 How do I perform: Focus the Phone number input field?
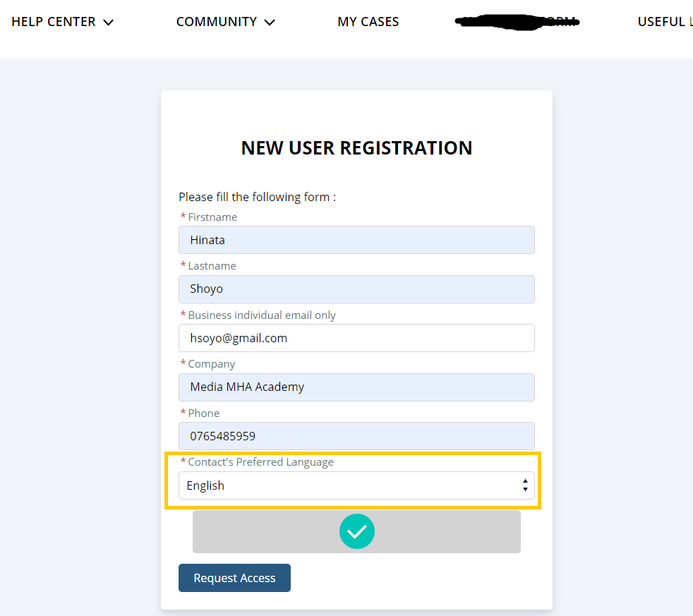[x=356, y=436]
